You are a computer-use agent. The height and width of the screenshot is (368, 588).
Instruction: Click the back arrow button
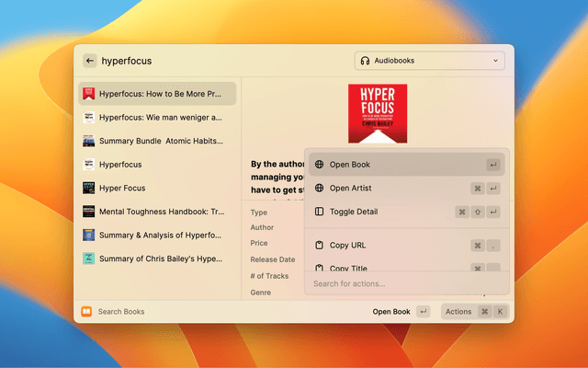(90, 61)
